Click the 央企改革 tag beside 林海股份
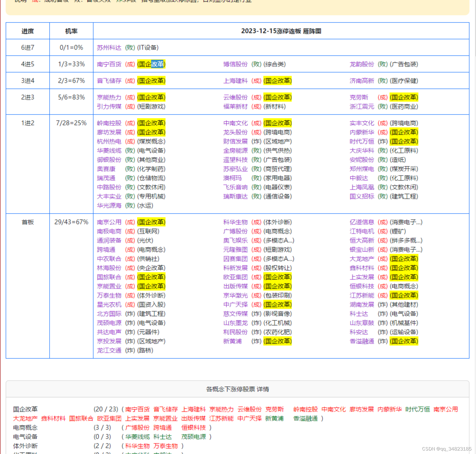This screenshot has height=454, width=476. click(151, 268)
